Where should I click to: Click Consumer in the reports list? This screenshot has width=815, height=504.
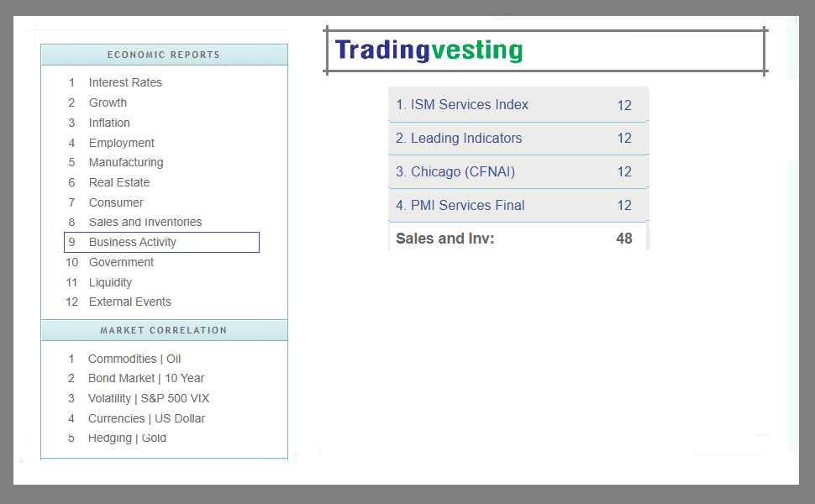(116, 202)
